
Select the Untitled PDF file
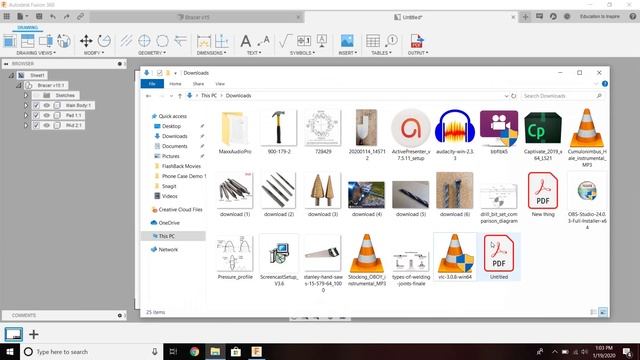pyautogui.click(x=499, y=257)
